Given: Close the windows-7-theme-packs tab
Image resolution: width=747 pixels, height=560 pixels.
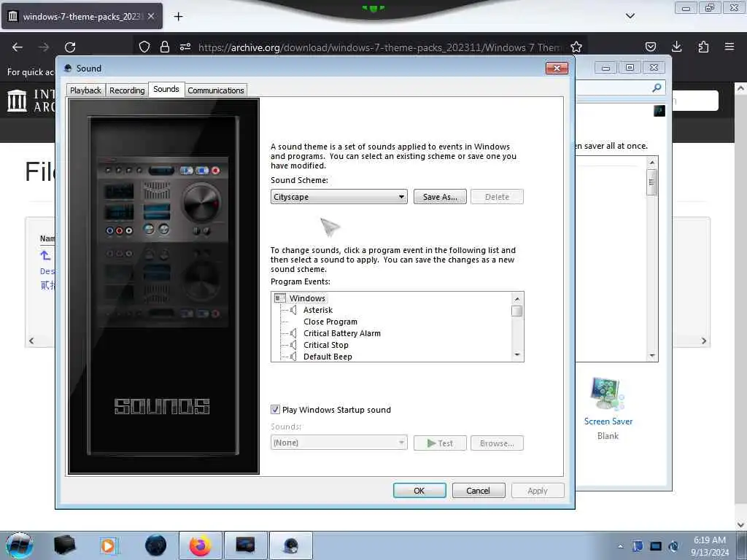Looking at the screenshot, I should [x=151, y=16].
